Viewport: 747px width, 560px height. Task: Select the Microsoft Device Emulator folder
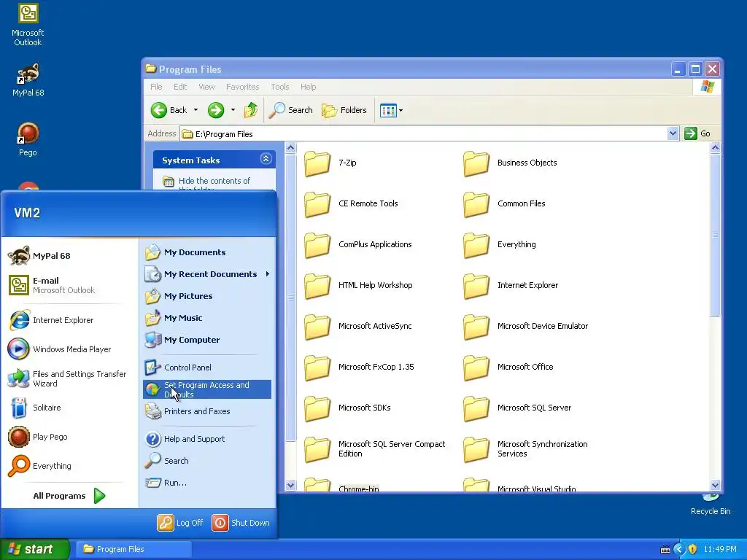(525, 327)
